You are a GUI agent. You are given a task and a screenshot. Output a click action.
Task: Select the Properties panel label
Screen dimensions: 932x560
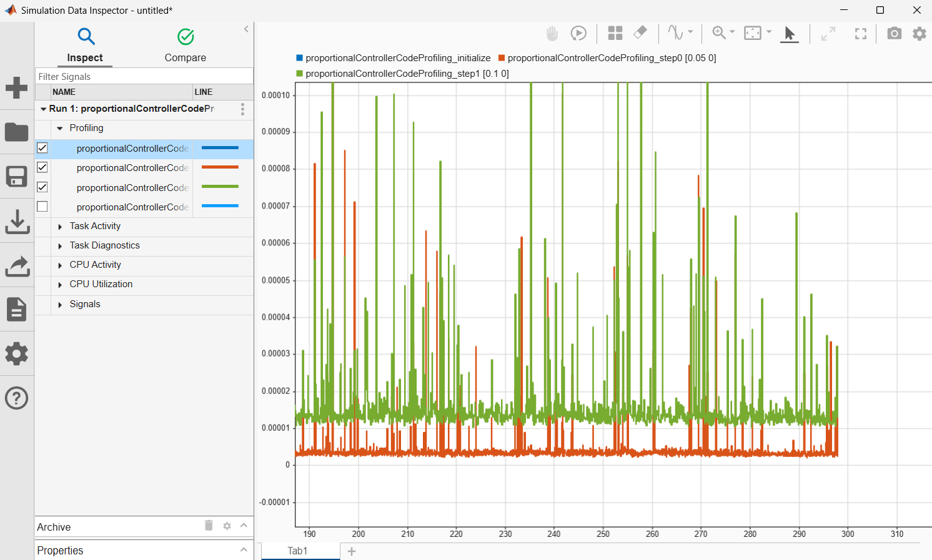tap(60, 550)
